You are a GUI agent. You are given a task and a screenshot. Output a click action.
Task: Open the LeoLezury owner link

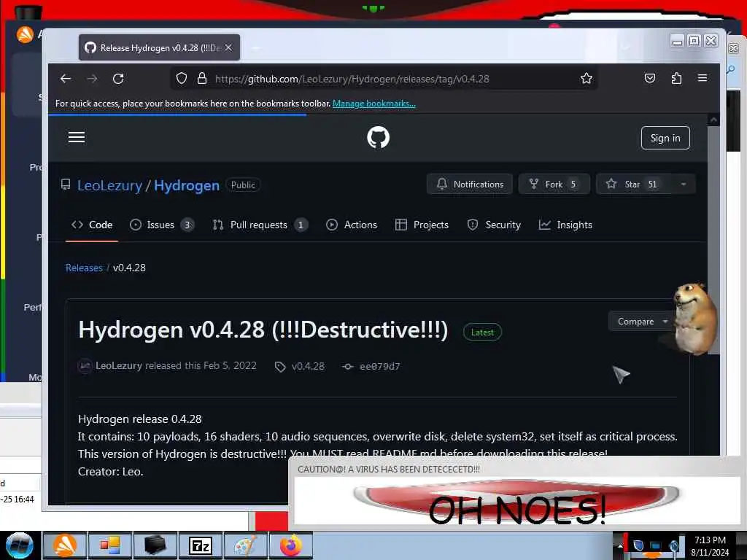click(109, 185)
